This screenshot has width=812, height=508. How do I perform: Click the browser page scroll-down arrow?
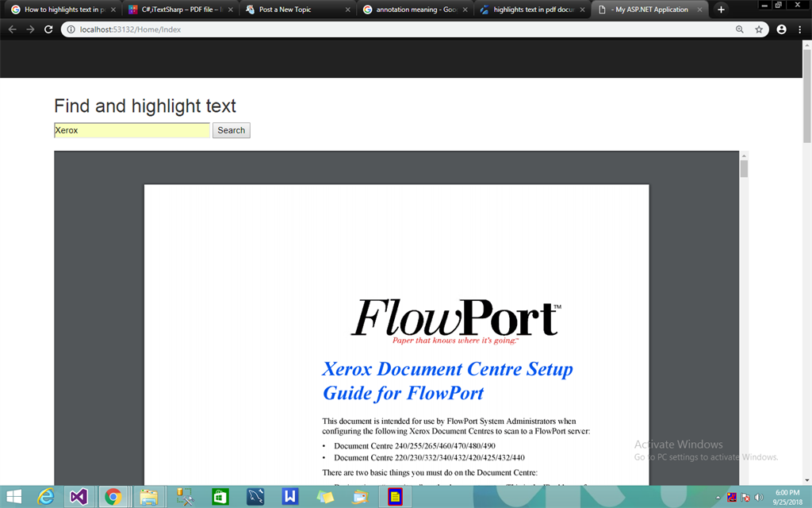tap(806, 480)
